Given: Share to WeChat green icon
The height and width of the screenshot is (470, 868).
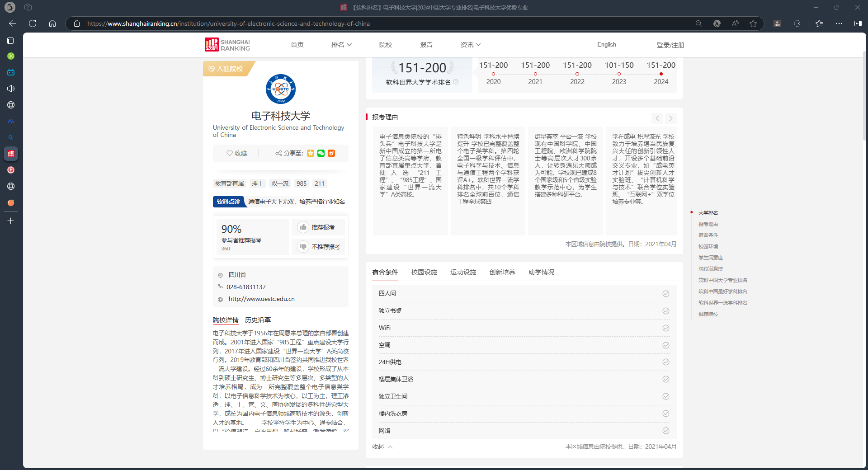Looking at the screenshot, I should (321, 153).
